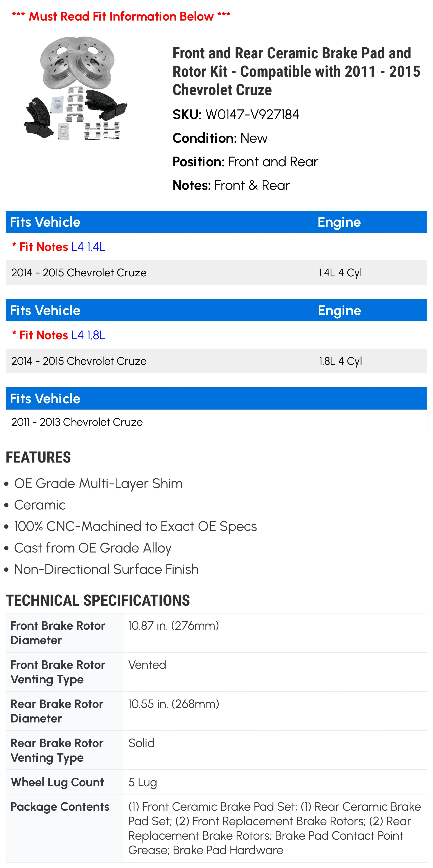Click the 'Non-Directional Surface Finish' feature
The width and height of the screenshot is (433, 868).
click(106, 569)
